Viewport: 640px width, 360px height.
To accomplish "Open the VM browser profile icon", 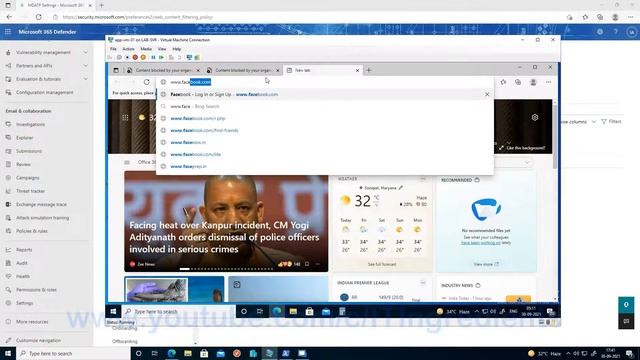I will (x=533, y=82).
